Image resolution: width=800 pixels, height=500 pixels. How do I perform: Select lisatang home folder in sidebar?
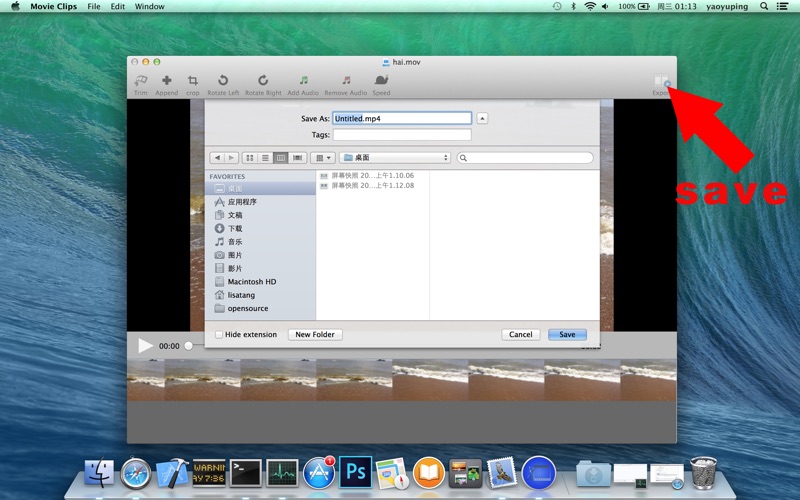pos(260,295)
